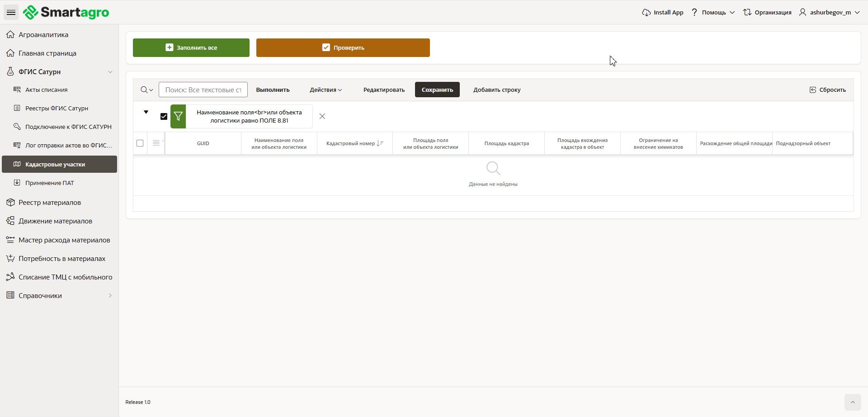Open the Реестры ФГИС Сатурн page
Viewport: 868px width, 417px height.
57,109
